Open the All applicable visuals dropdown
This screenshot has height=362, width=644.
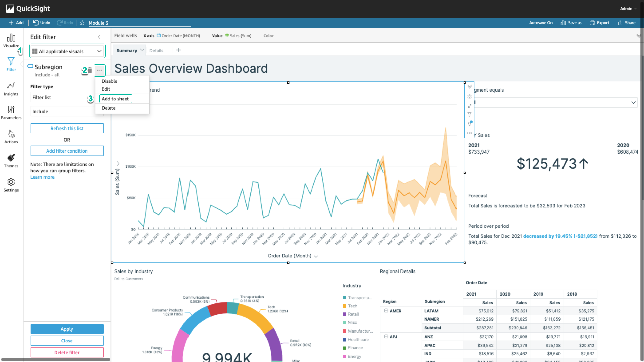point(67,51)
